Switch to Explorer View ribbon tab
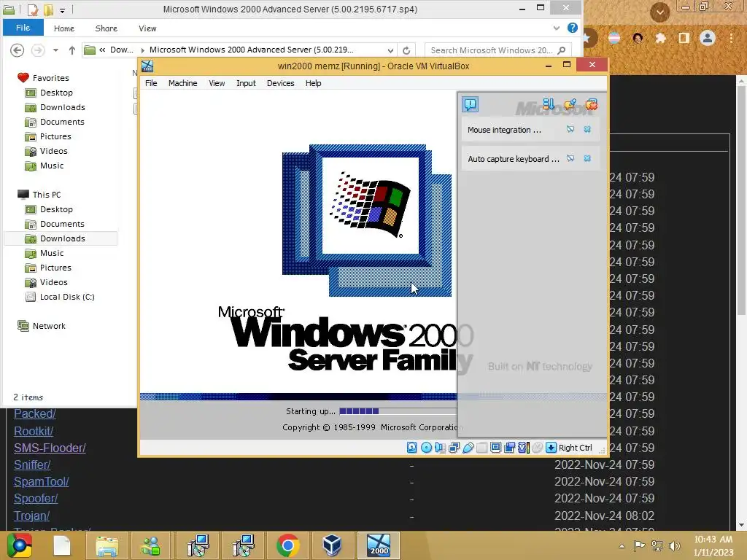 click(147, 28)
